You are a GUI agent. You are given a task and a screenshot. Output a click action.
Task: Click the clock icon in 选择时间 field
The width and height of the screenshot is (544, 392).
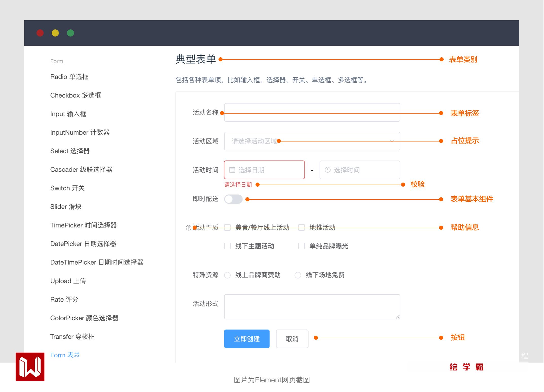click(x=328, y=170)
